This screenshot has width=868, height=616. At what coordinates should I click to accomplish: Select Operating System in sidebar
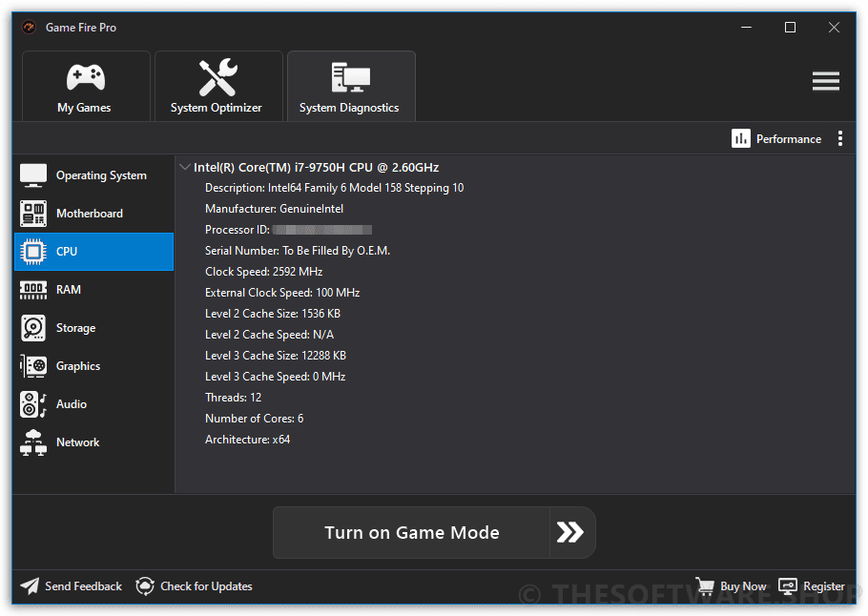(x=93, y=175)
